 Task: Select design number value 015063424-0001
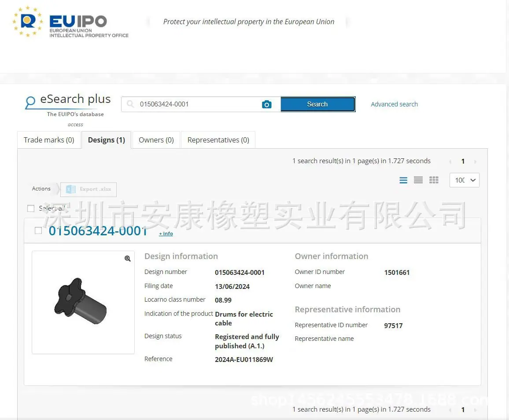point(240,272)
